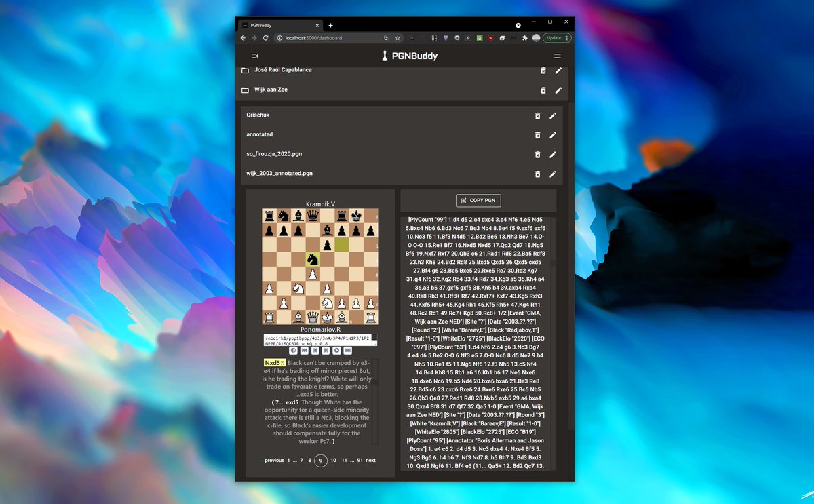Screen dimensions: 814x504
Task: Go to next game page
Action: pos(370,461)
